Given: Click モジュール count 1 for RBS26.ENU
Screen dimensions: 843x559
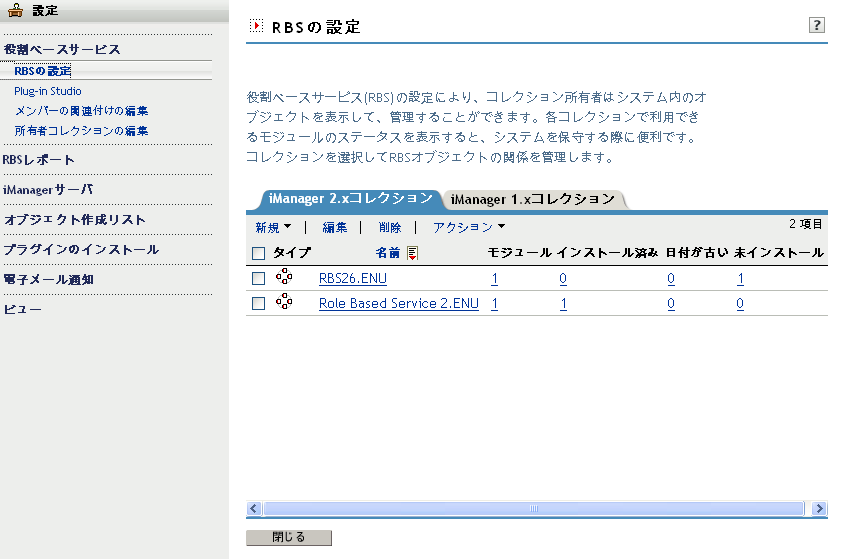Looking at the screenshot, I should tap(495, 278).
